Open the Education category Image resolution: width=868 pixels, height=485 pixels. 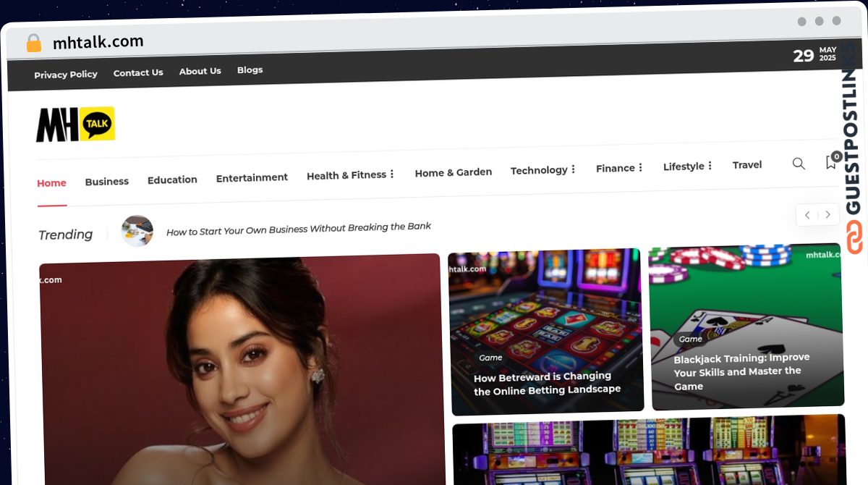click(172, 180)
